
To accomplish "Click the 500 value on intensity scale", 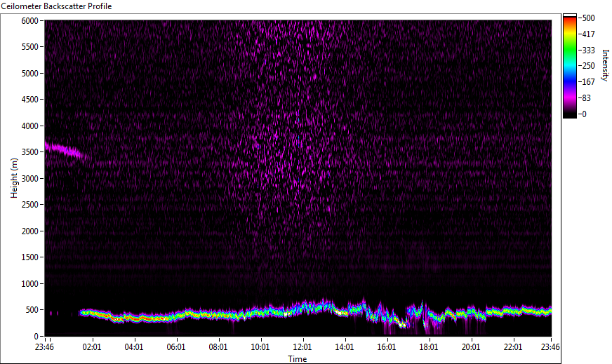I will click(x=588, y=18).
